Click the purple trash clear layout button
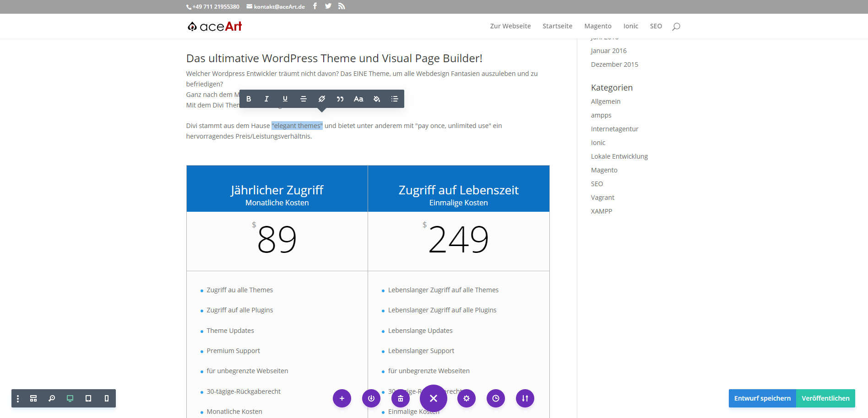The width and height of the screenshot is (868, 418). (401, 398)
